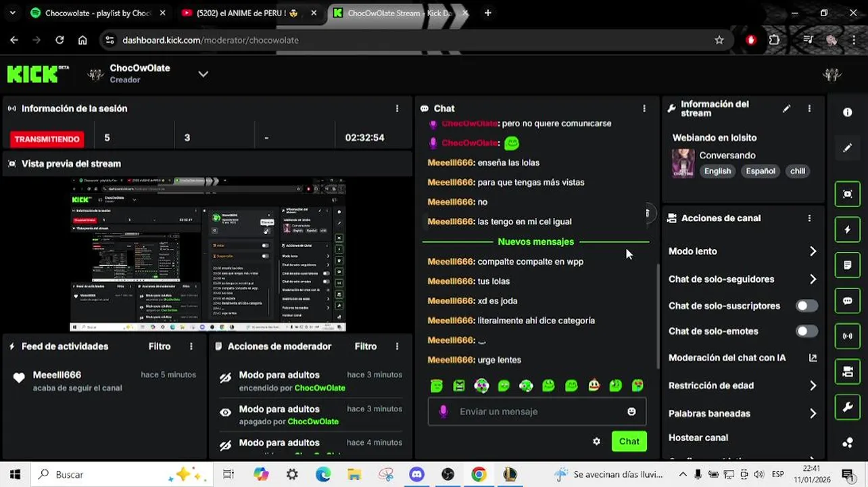Expand Chat de solo-seguidores options

(x=813, y=279)
